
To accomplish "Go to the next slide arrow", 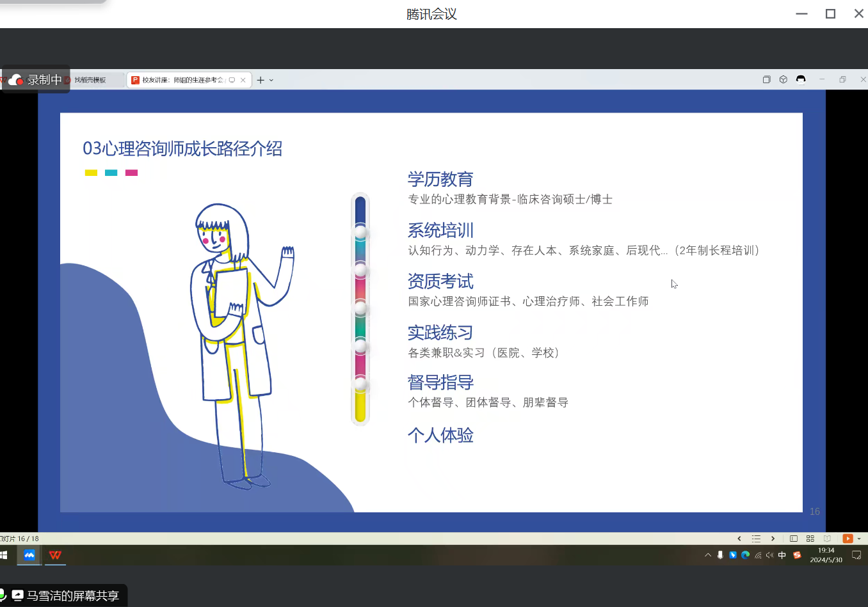I will 773,539.
